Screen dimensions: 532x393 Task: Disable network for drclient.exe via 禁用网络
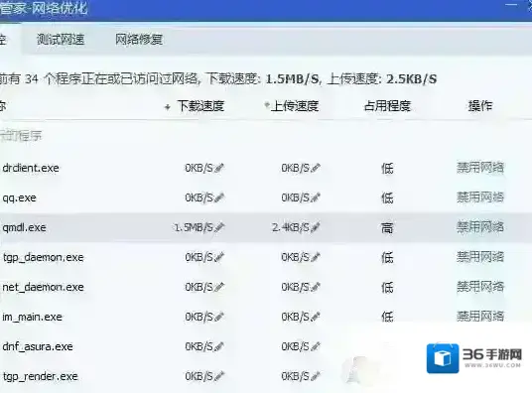point(480,168)
